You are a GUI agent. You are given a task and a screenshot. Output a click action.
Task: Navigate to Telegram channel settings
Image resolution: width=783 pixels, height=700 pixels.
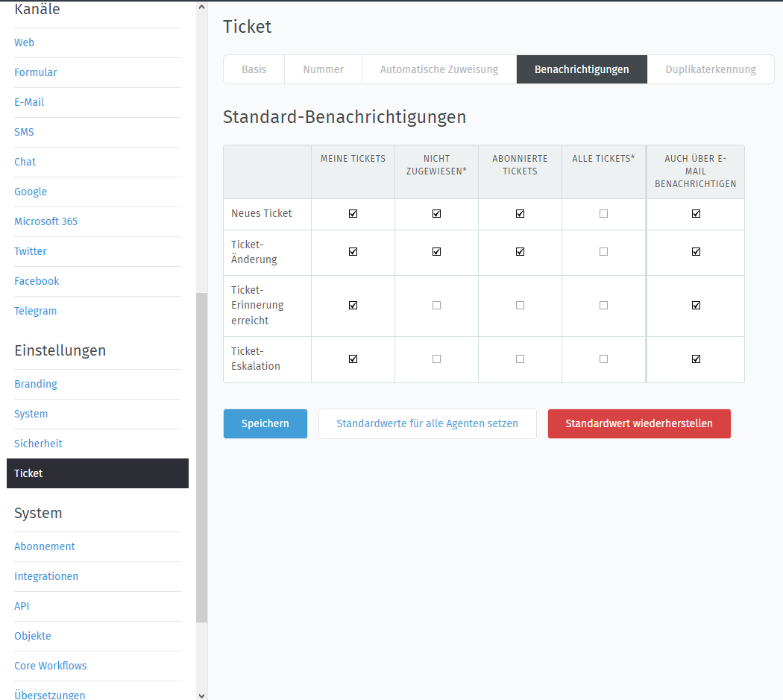35,311
